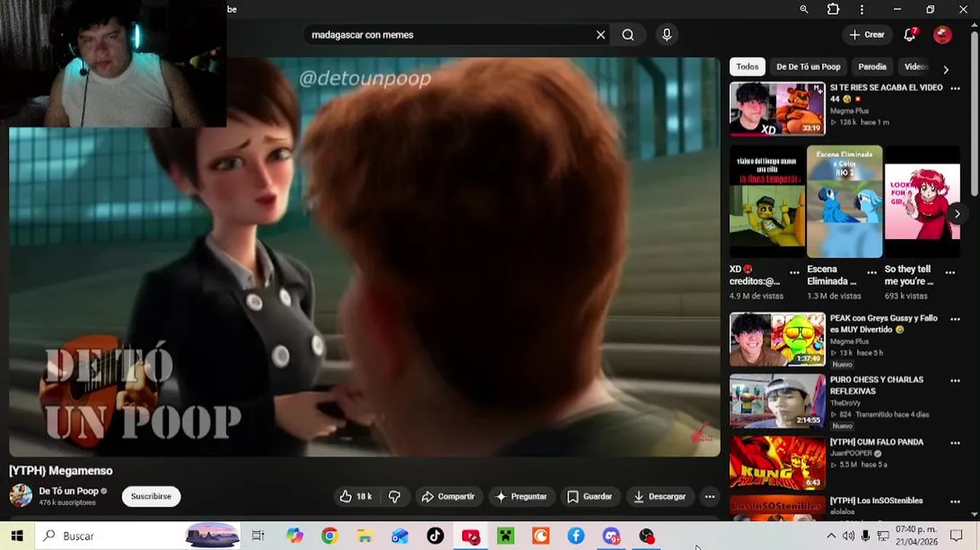Open options for the 'XD creditos' short

coord(795,272)
